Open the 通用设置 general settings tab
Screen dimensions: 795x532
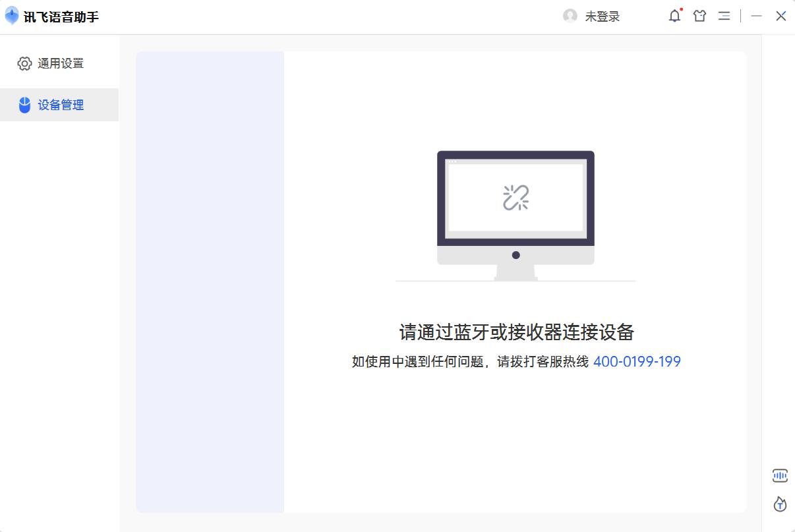(59, 64)
